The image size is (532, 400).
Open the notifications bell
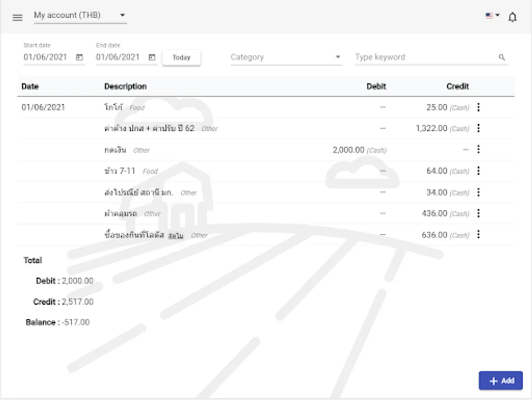point(512,17)
